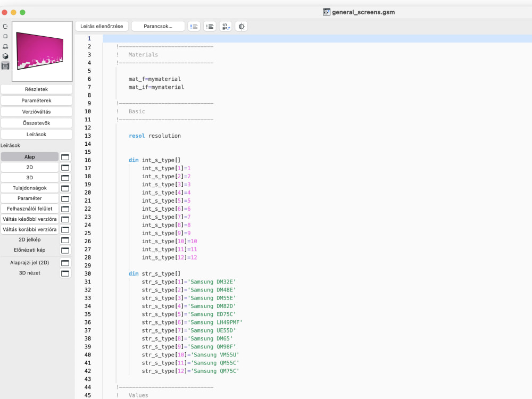Open Váltás korábbi verzióra in separate window
The image size is (532, 399).
tap(65, 230)
